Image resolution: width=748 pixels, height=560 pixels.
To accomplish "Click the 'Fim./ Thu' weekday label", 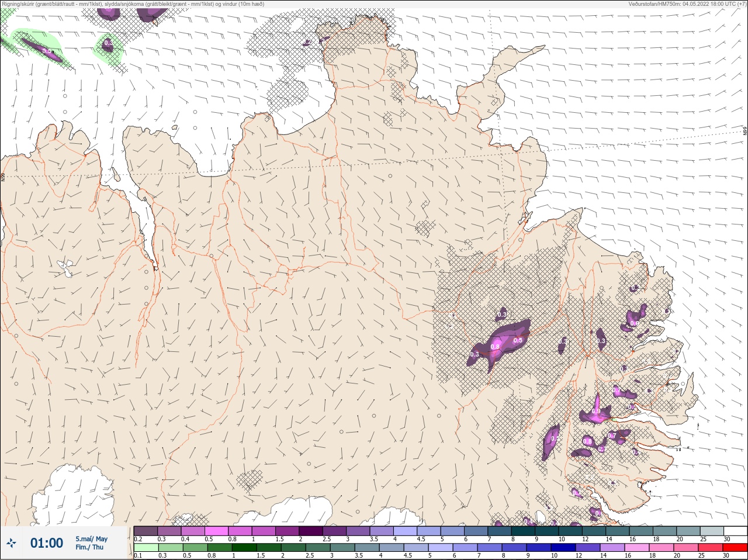I will (89, 547).
